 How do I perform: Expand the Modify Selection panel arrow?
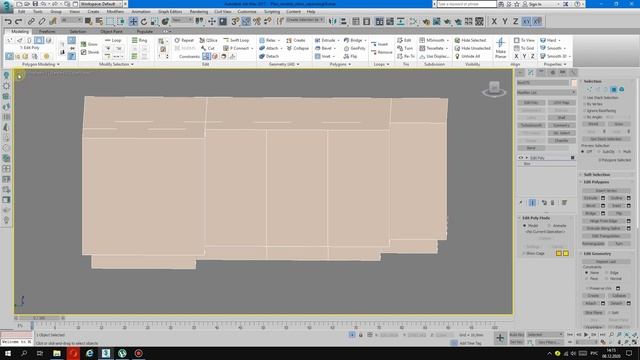pyautogui.click(x=132, y=64)
